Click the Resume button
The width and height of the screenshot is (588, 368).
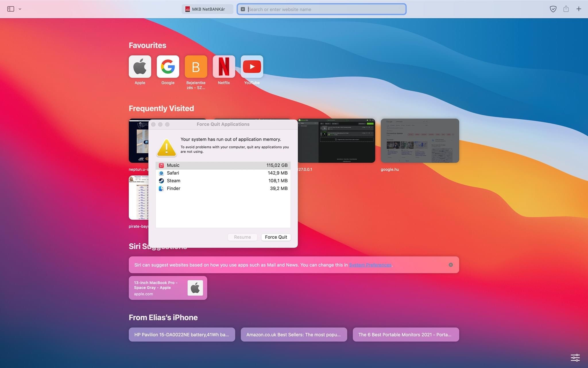(242, 237)
